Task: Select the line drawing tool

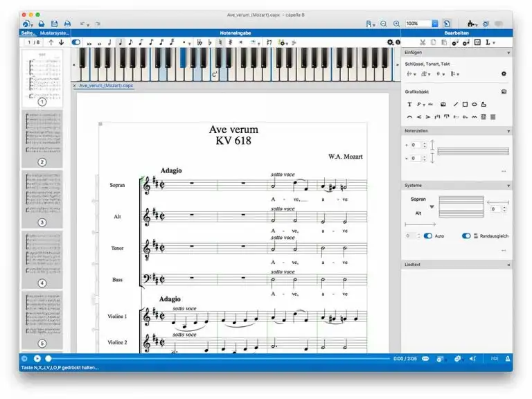Action: click(456, 104)
